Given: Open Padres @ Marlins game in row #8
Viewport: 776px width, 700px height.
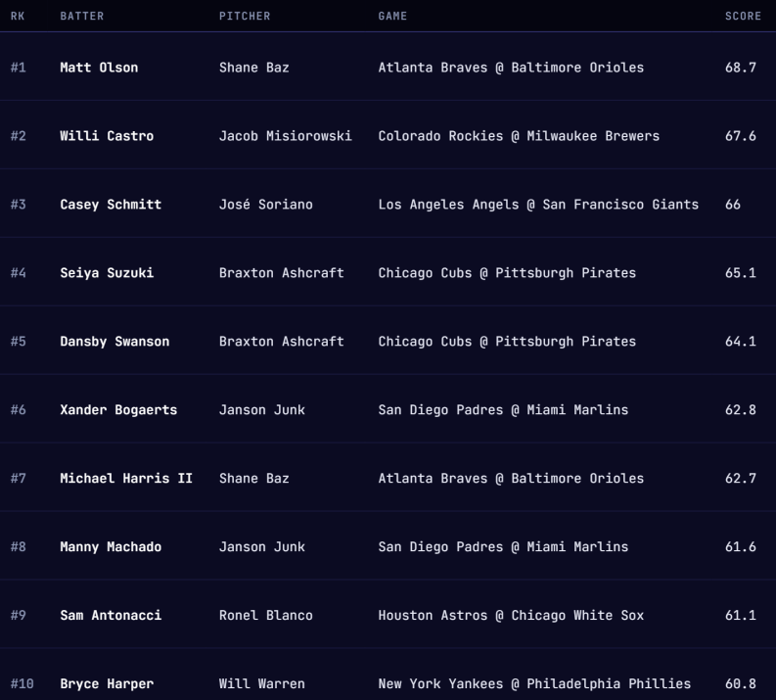Looking at the screenshot, I should [x=503, y=546].
